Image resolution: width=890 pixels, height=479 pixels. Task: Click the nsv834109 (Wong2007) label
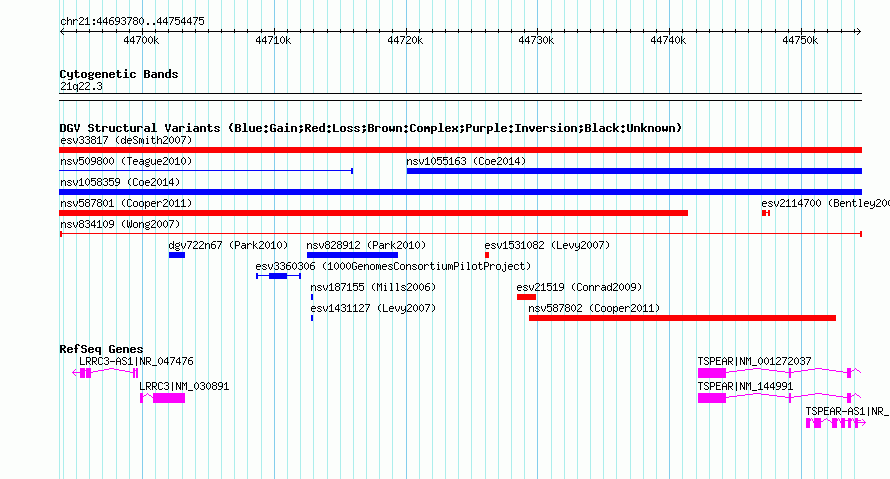click(120, 224)
